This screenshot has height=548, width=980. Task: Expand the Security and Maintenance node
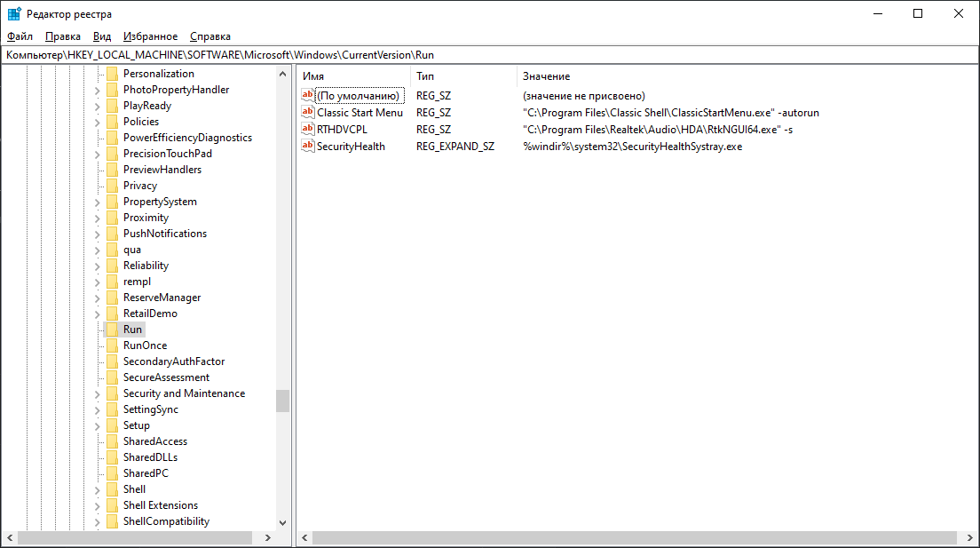[97, 394]
